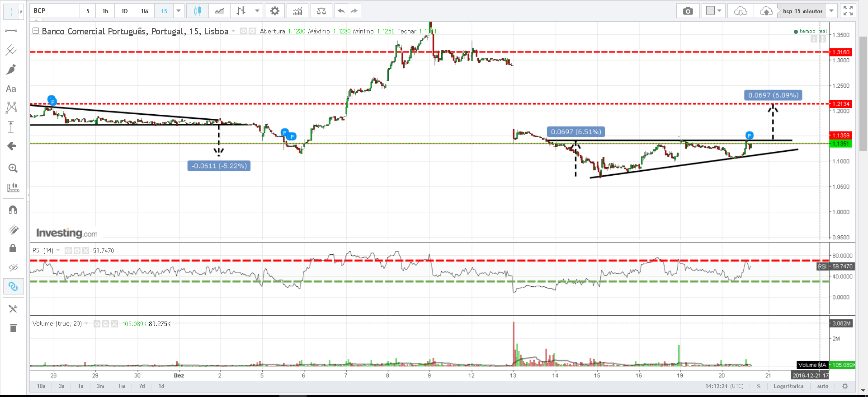Set date range to 3a
868x397 pixels.
tap(61, 386)
